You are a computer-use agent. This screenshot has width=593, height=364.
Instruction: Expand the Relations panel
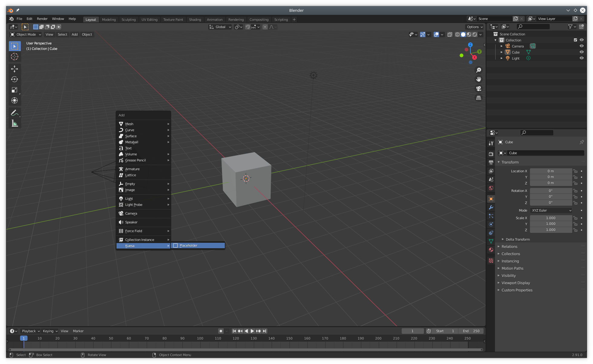tap(509, 247)
